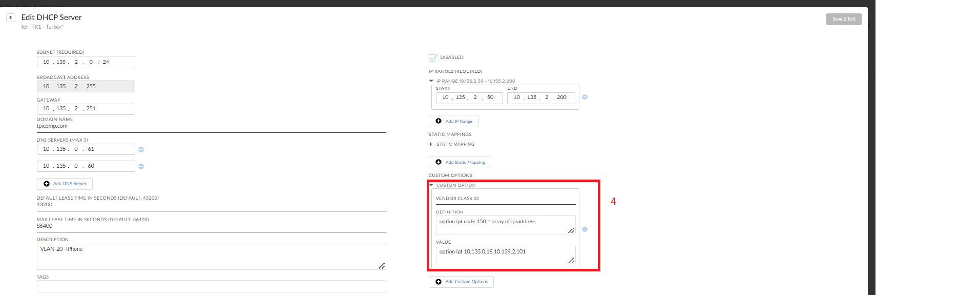Edit the custom option Definition text area
980x295 pixels.
(x=506, y=225)
